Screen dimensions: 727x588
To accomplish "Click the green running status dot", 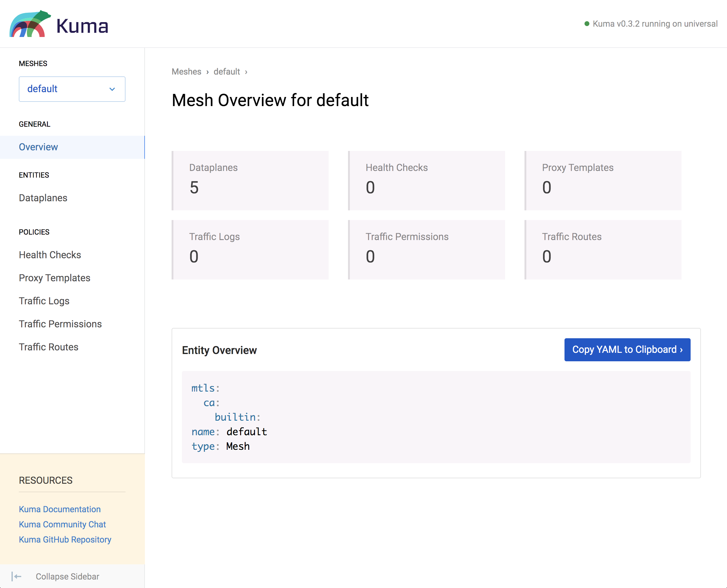I will (x=587, y=24).
